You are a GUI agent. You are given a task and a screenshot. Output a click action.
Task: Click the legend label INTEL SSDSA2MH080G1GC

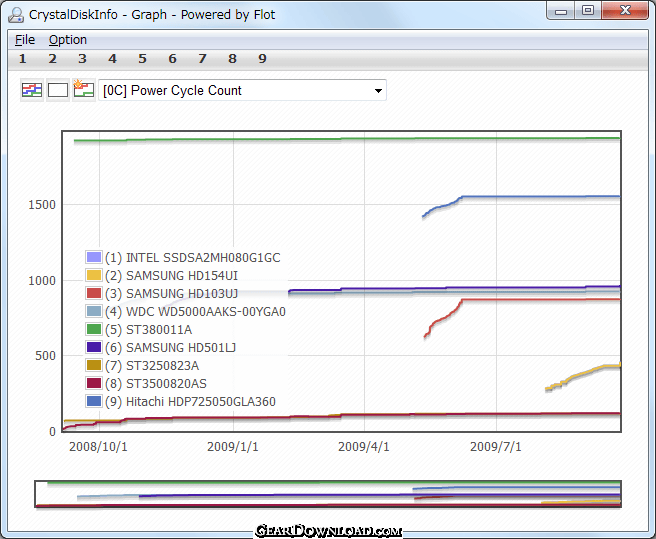[193, 257]
